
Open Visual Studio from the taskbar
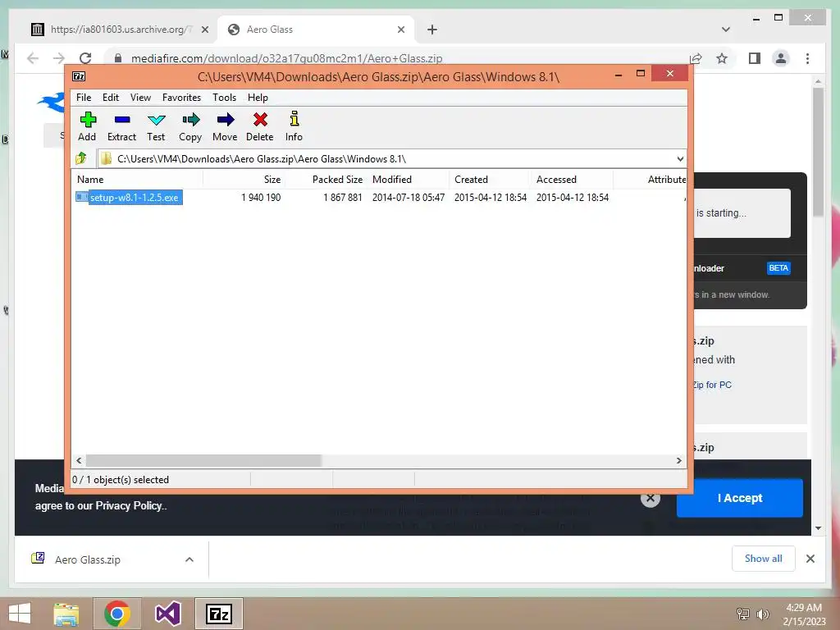pos(167,614)
